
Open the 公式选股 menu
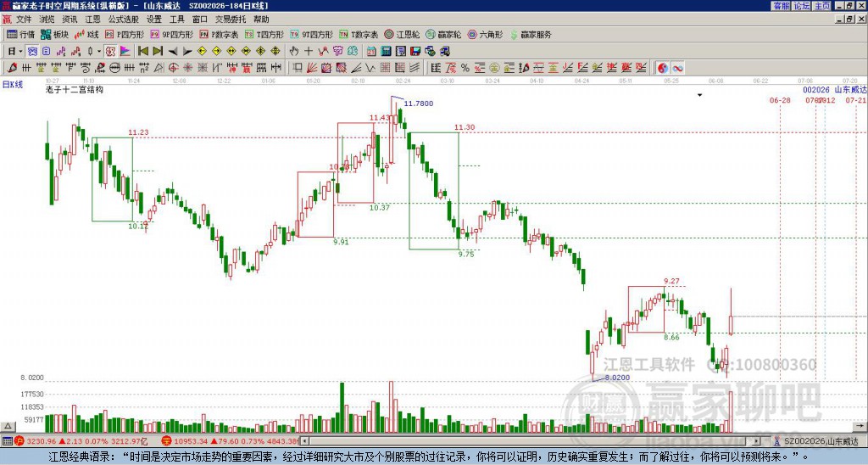point(123,20)
